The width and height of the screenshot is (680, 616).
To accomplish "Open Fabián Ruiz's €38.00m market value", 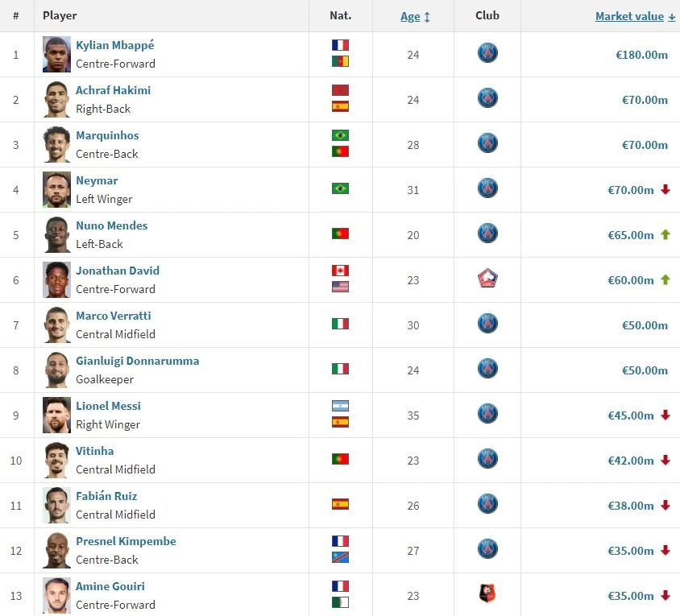I will point(630,506).
